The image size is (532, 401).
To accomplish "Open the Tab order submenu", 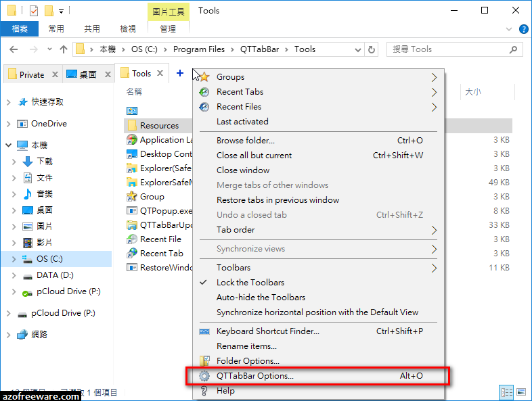I will 318,230.
